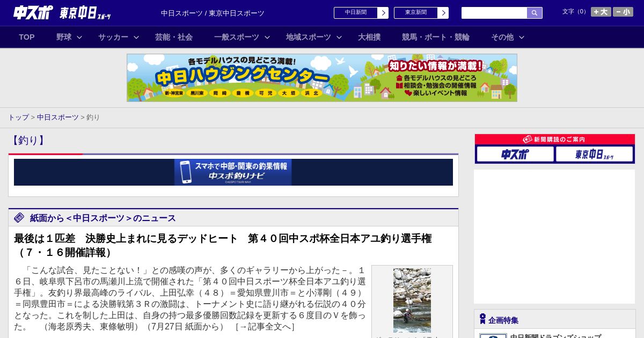644x338 pixels.
Task: Click the 新聞購読のご案内 header banner
Action: [x=555, y=139]
